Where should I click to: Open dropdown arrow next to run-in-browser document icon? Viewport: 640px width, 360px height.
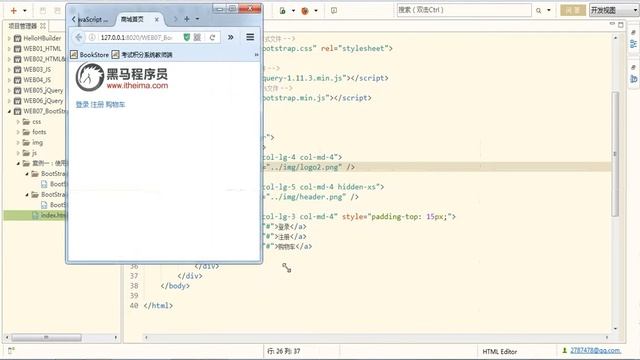[x=293, y=11]
